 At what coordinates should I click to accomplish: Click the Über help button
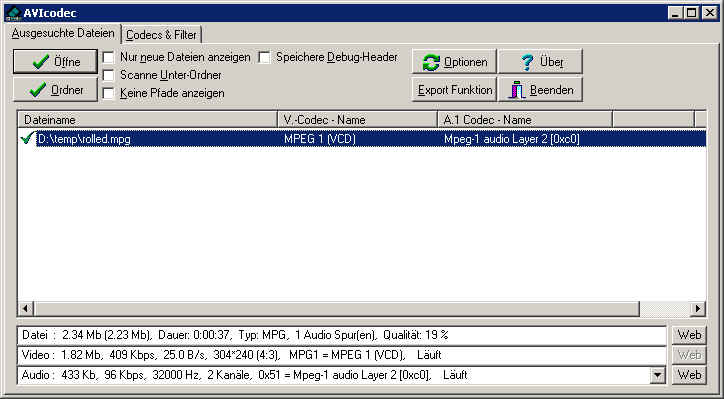(x=540, y=62)
